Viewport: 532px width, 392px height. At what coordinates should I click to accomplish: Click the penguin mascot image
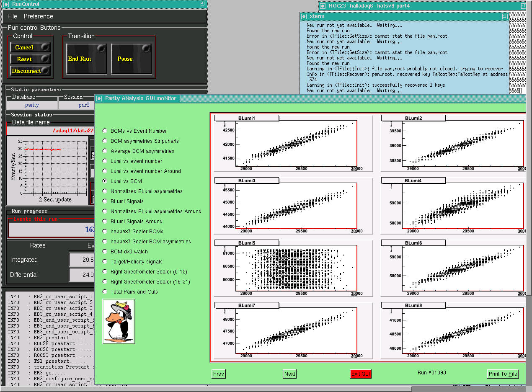[119, 321]
